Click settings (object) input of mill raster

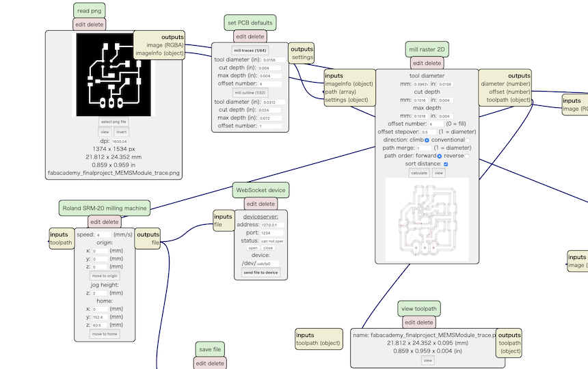(347, 100)
